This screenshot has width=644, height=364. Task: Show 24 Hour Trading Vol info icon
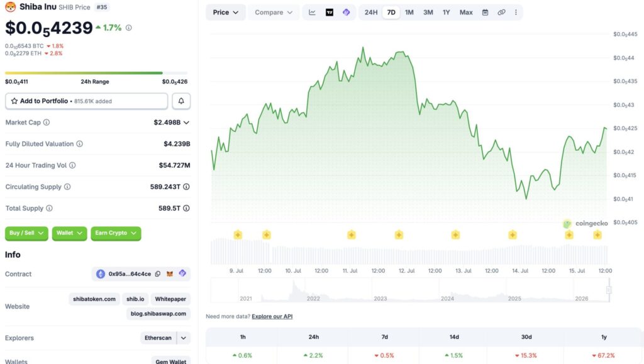(72, 165)
